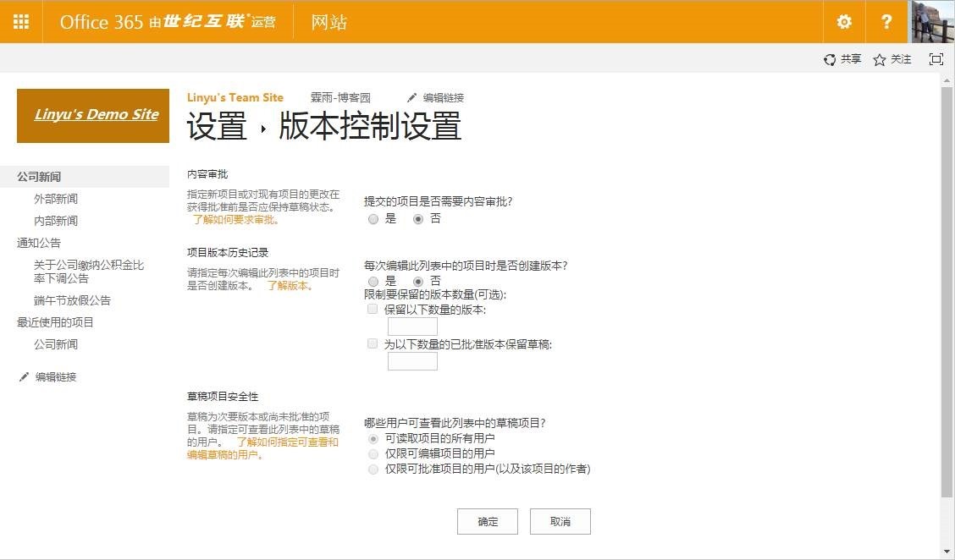Image resolution: width=955 pixels, height=560 pixels.
Task: Click the 确定 button
Action: point(487,522)
